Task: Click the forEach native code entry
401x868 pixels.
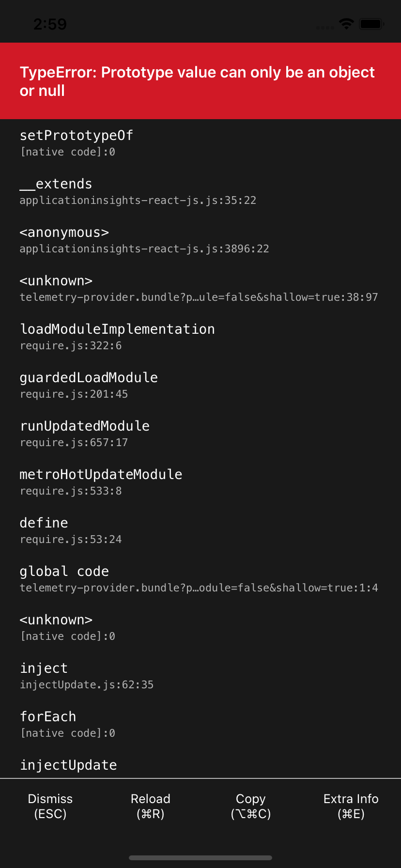Action: [x=68, y=723]
